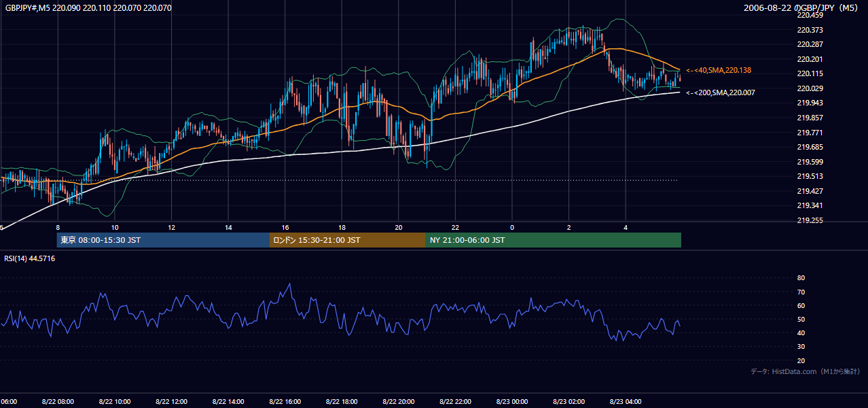Click hour label 22 above the session bars

click(x=455, y=227)
